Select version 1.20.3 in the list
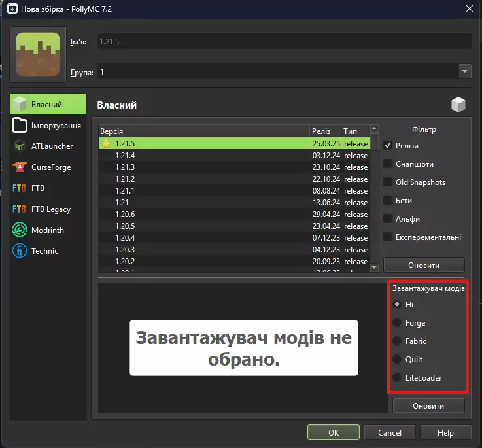482x448 pixels. click(234, 249)
